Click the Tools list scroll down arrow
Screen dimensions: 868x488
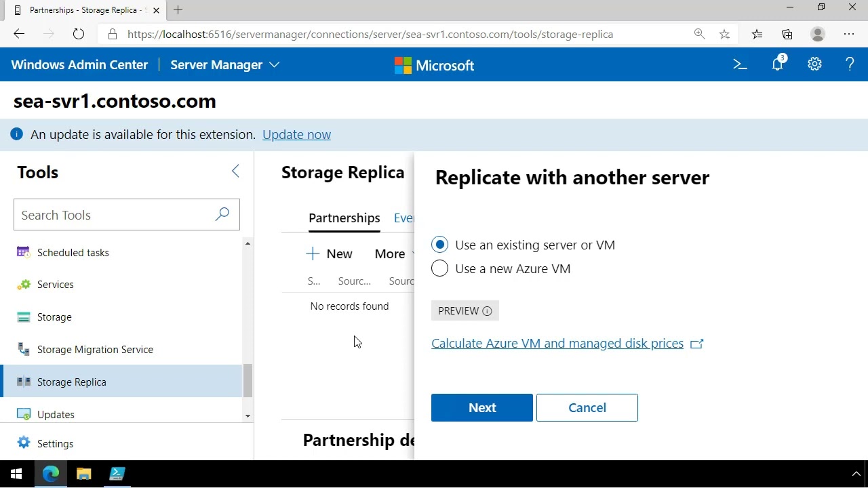[248, 415]
